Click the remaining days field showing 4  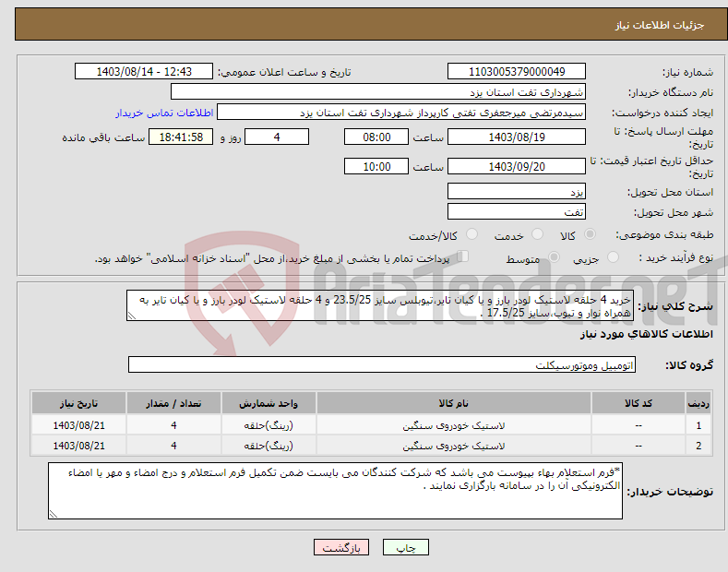click(277, 137)
